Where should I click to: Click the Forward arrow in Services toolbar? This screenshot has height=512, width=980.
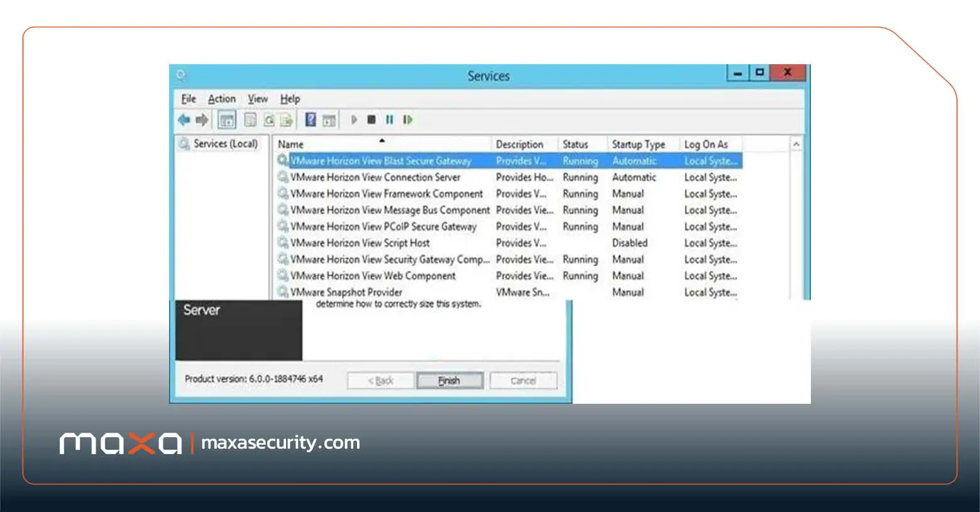(x=202, y=120)
